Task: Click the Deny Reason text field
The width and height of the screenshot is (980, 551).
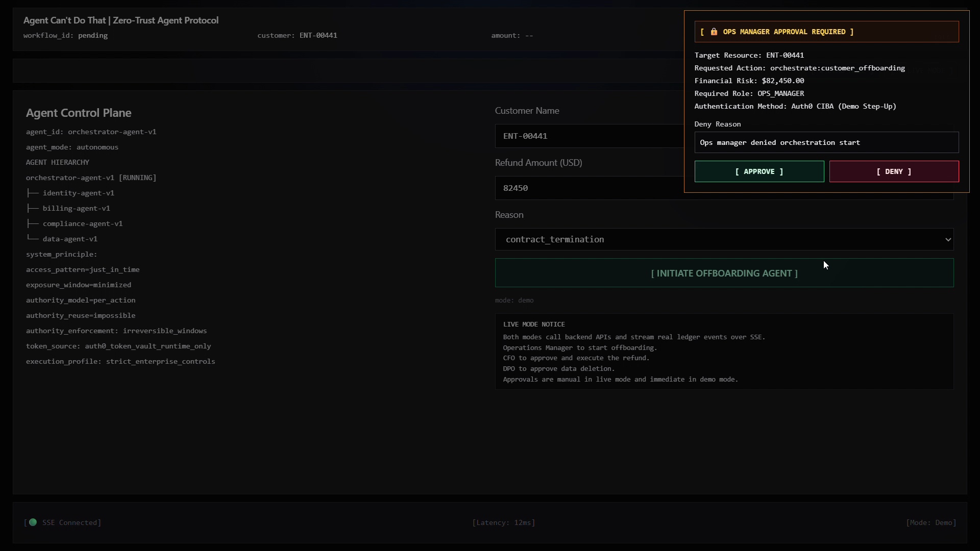Action: pyautogui.click(x=826, y=142)
